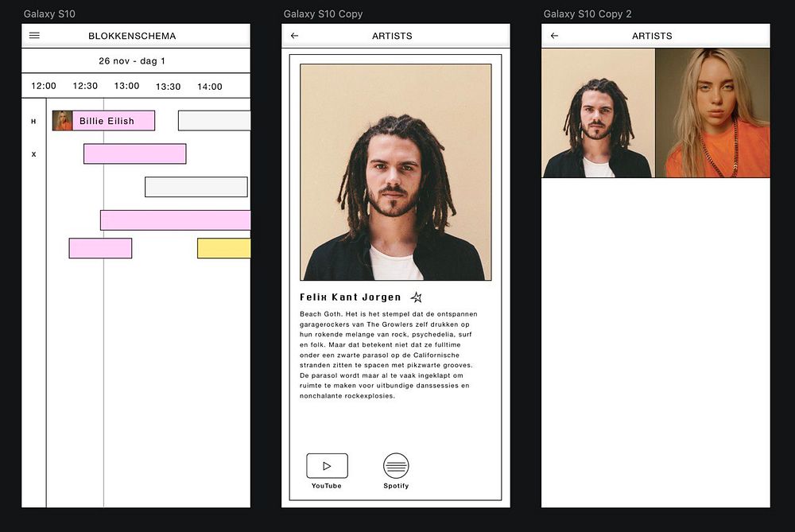Select the Billie Eilish schedule block
This screenshot has width=795, height=532.
(x=103, y=121)
